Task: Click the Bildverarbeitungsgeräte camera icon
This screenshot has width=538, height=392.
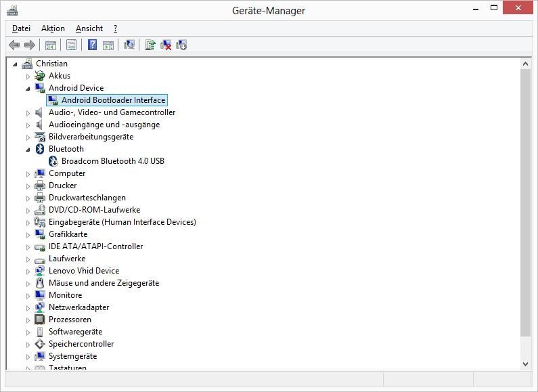Action: [x=40, y=137]
